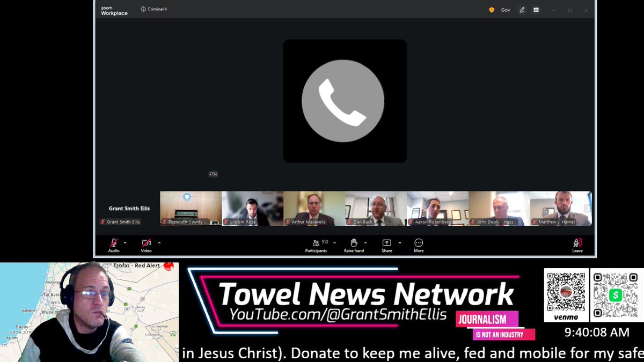Open the annotate pencil icon in title bar

[x=522, y=10]
